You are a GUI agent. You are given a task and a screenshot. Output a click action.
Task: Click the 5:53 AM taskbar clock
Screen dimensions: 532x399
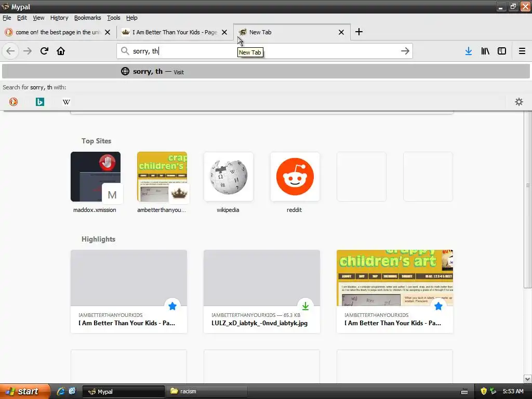(513, 392)
